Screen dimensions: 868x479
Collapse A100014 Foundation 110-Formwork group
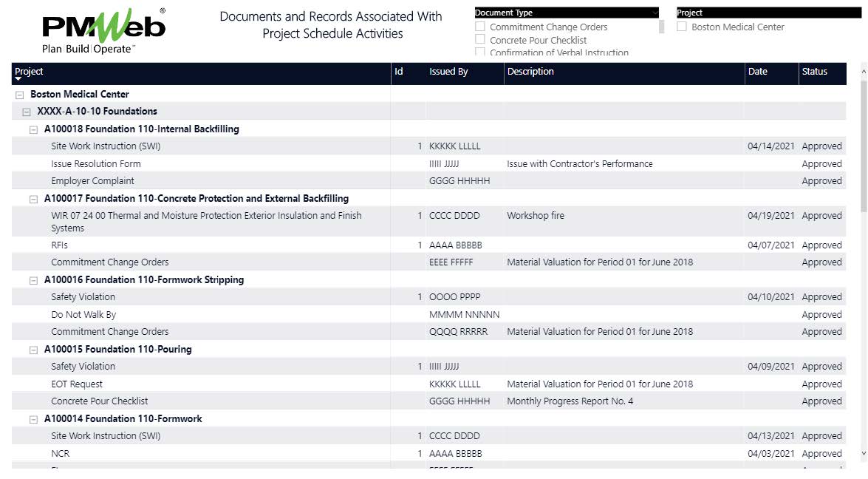click(33, 418)
